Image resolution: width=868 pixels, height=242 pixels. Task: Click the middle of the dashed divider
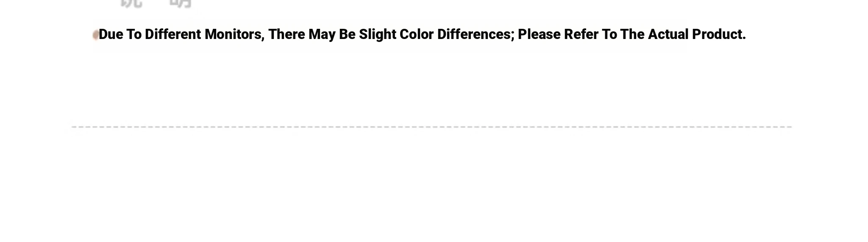(431, 127)
